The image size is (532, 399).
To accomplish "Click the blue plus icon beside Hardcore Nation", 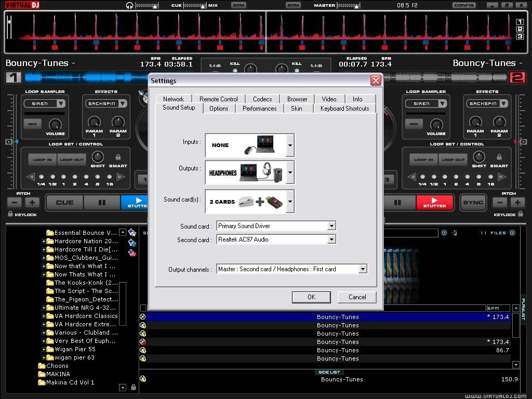I will pyautogui.click(x=132, y=243).
